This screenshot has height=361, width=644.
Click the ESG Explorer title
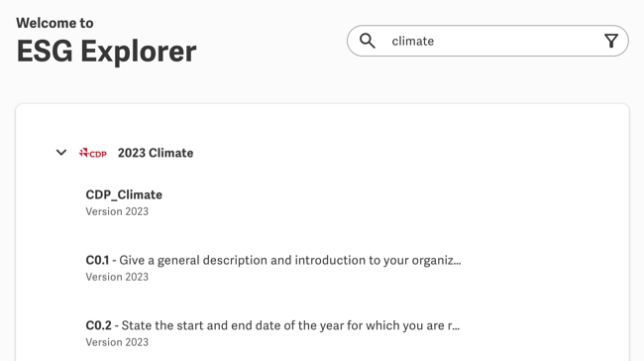tap(106, 52)
